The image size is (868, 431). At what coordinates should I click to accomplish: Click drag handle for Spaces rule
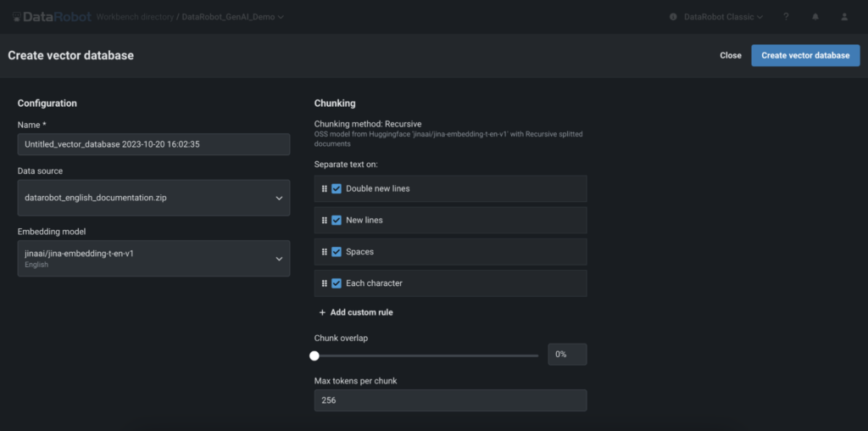click(325, 252)
